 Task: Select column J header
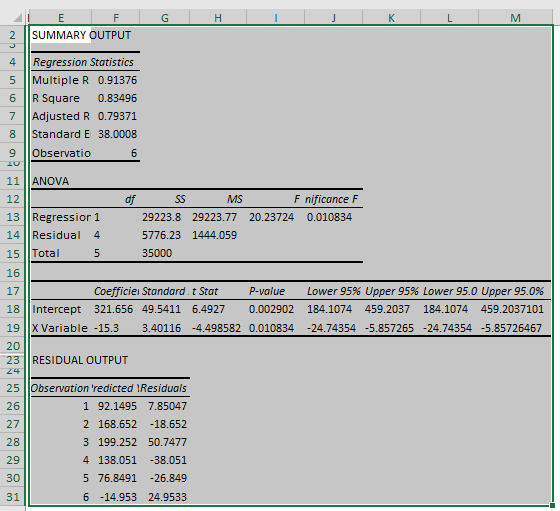click(x=334, y=17)
